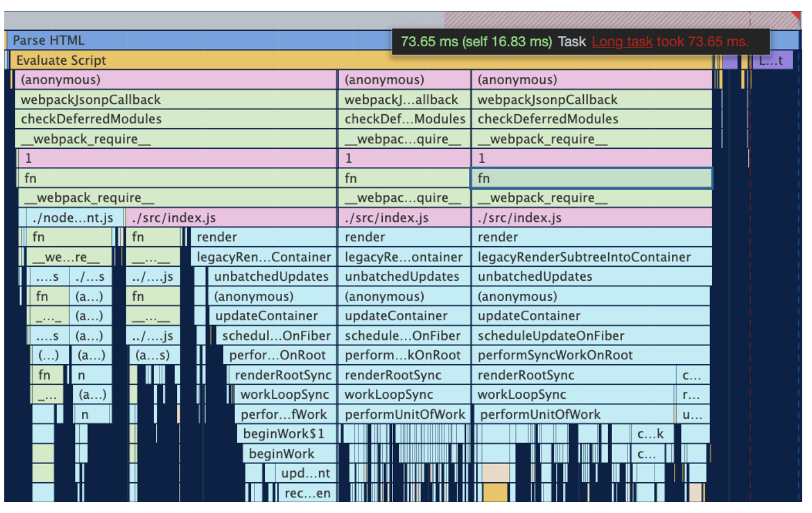Click the middle checkDef...Modules frame

tap(404, 119)
